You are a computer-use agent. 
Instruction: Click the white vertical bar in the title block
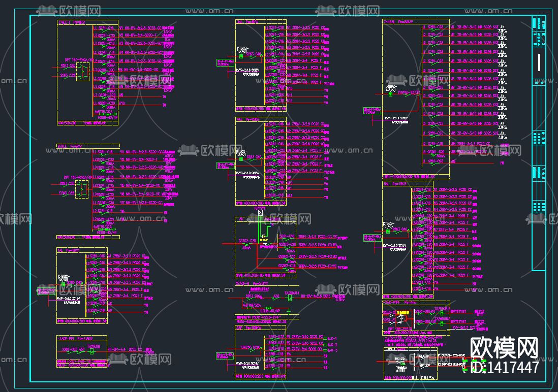coord(539,62)
